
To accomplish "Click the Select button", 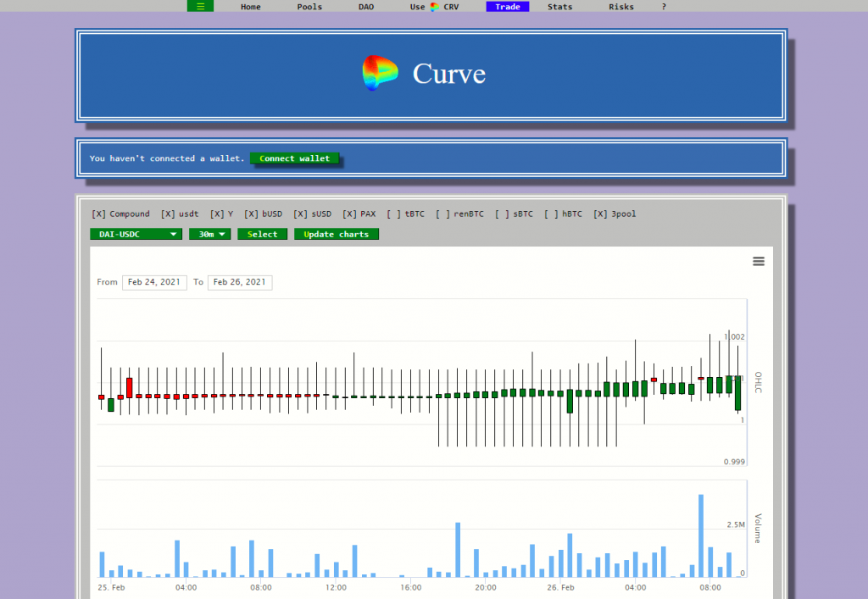I will coord(262,234).
